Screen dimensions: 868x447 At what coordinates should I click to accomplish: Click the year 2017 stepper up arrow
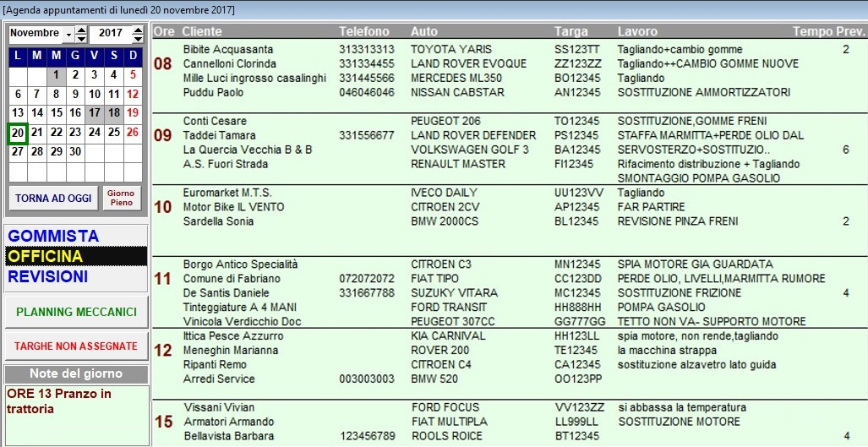[x=138, y=30]
